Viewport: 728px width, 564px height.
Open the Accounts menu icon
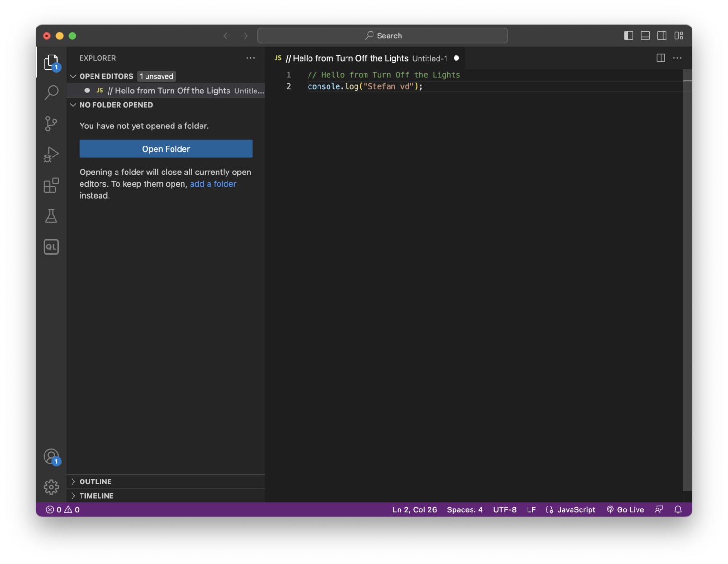coord(51,457)
